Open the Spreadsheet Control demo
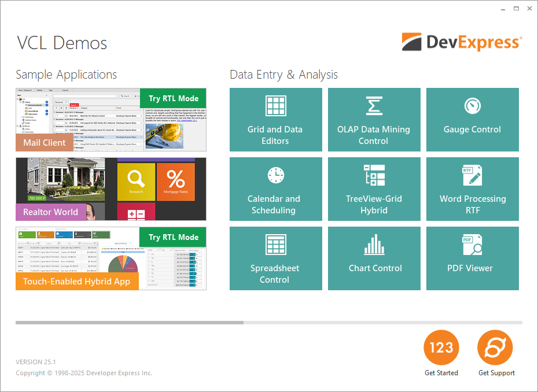This screenshot has height=392, width=538. (275, 258)
